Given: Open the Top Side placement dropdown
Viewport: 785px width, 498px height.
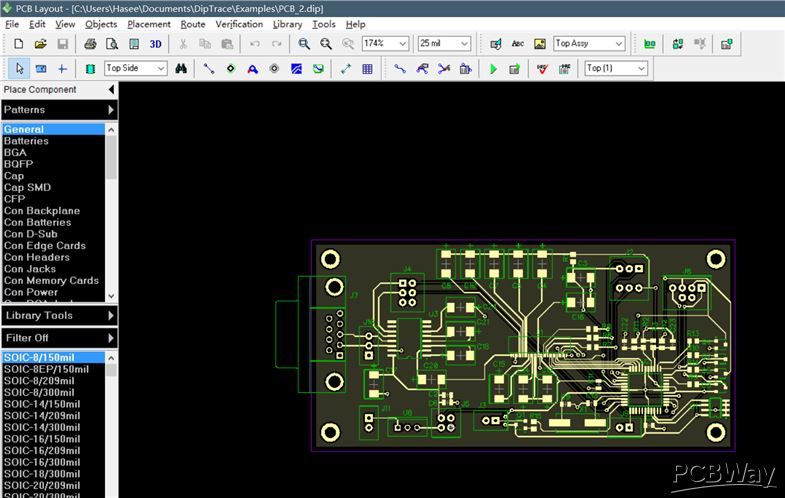Looking at the screenshot, I should tap(136, 68).
